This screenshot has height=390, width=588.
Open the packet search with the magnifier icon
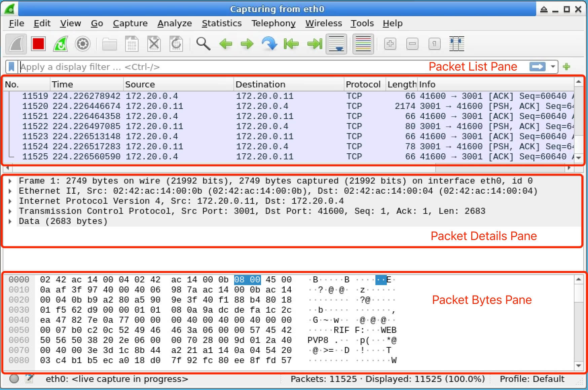click(204, 44)
